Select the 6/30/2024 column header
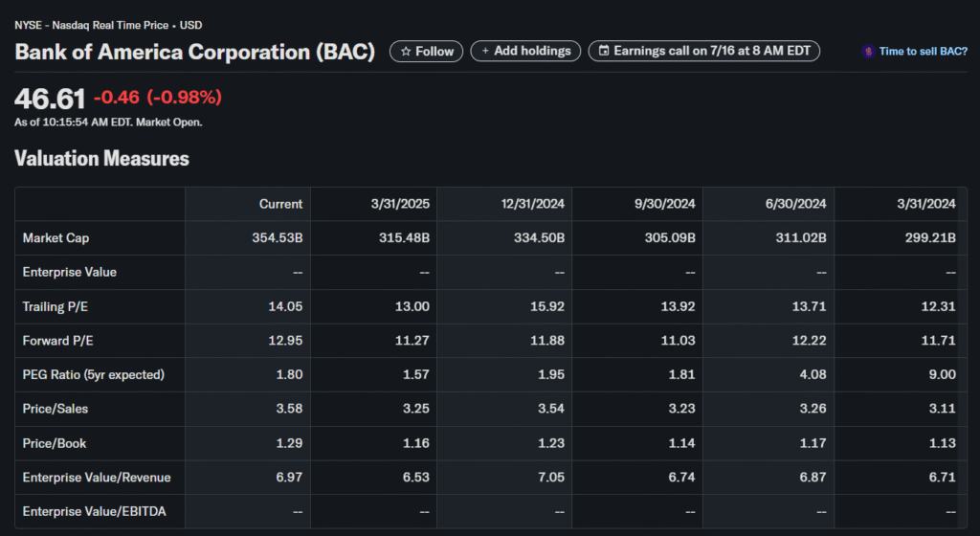This screenshot has width=980, height=536. tap(795, 204)
